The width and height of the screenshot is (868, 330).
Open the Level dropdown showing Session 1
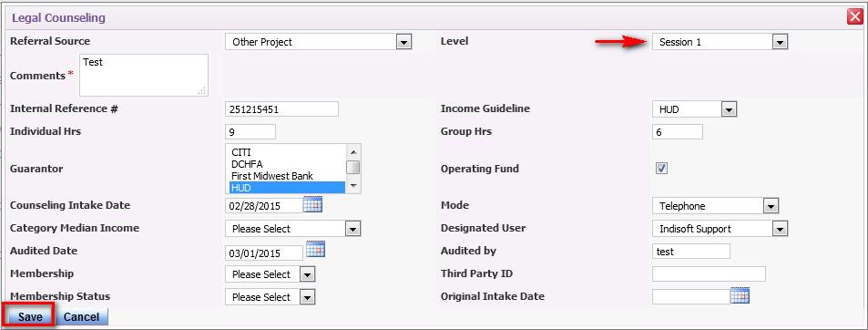720,42
